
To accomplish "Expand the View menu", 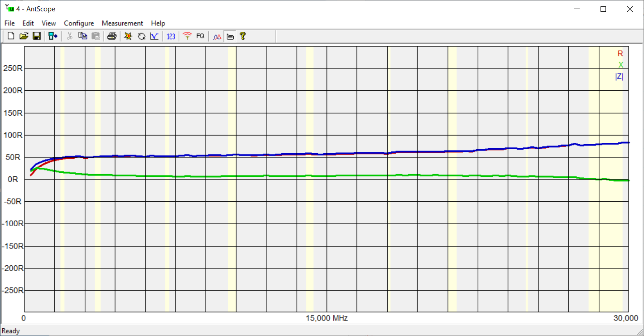I will pyautogui.click(x=49, y=23).
